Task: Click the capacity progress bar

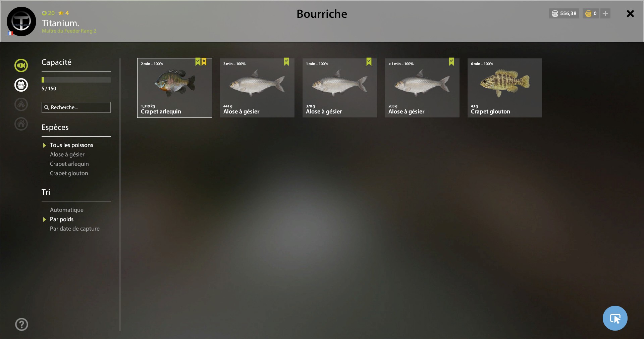Action: [76, 80]
